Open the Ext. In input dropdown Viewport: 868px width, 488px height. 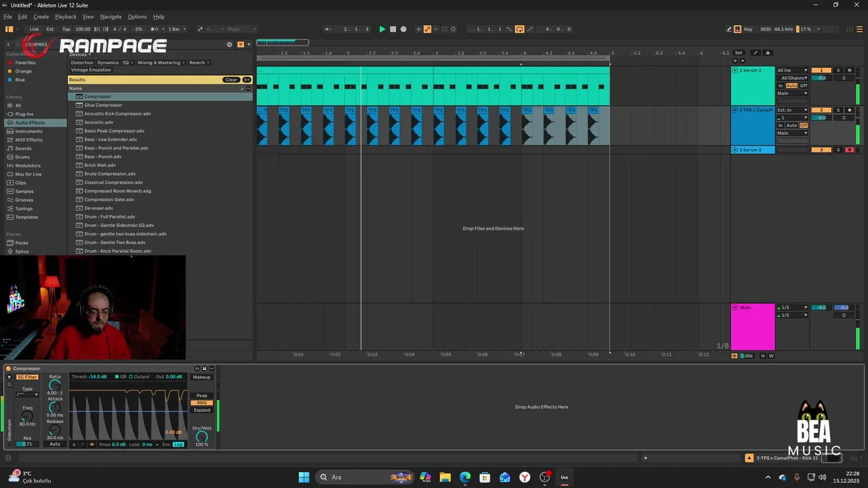pyautogui.click(x=792, y=110)
